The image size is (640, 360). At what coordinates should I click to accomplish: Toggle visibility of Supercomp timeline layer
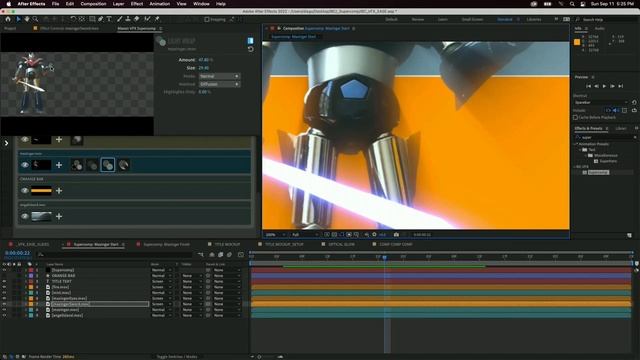[4, 270]
